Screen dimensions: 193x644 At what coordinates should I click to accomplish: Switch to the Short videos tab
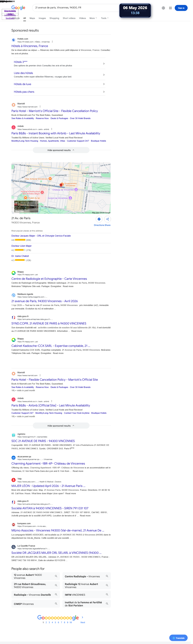pyautogui.click(x=69, y=18)
